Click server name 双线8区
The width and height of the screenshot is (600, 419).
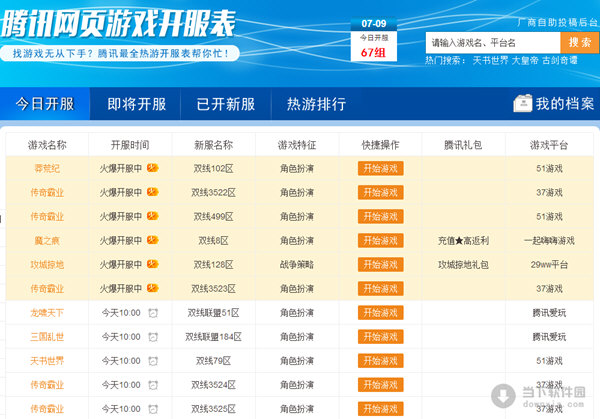214,241
